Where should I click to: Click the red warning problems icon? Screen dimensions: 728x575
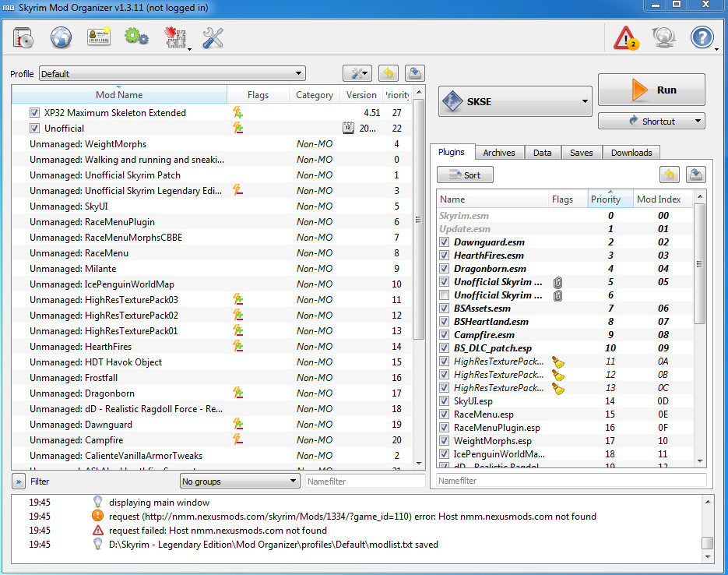pos(625,37)
